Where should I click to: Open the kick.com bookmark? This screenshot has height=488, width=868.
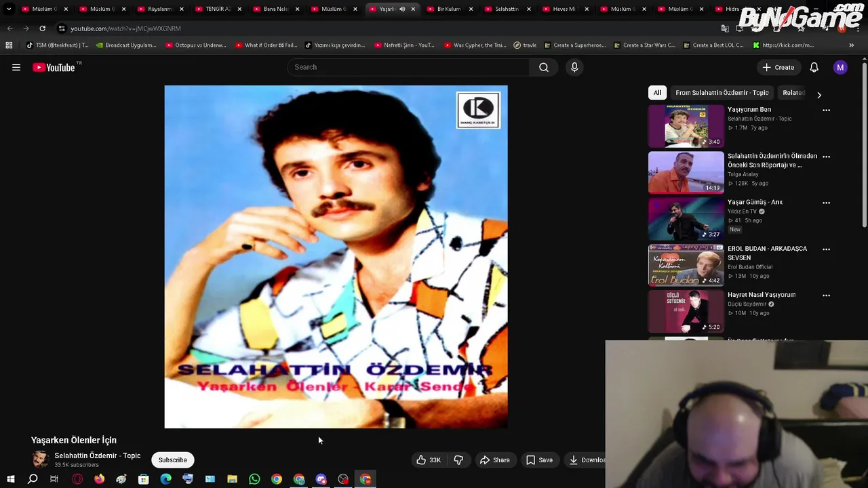coord(783,45)
